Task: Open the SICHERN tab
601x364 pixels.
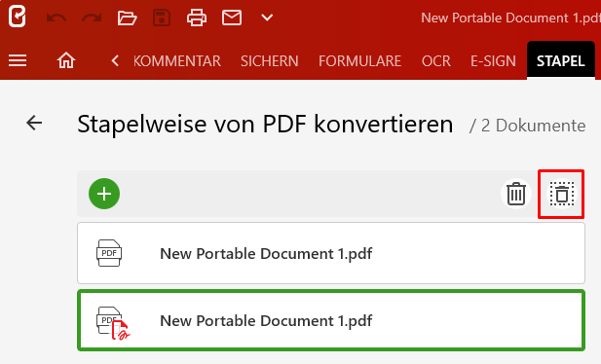Action: pos(270,61)
